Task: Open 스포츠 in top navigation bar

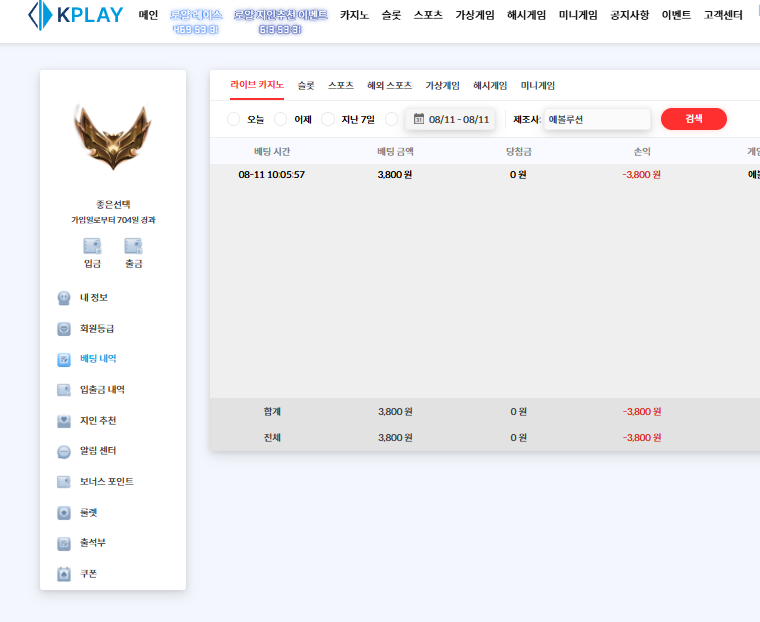Action: [x=428, y=16]
